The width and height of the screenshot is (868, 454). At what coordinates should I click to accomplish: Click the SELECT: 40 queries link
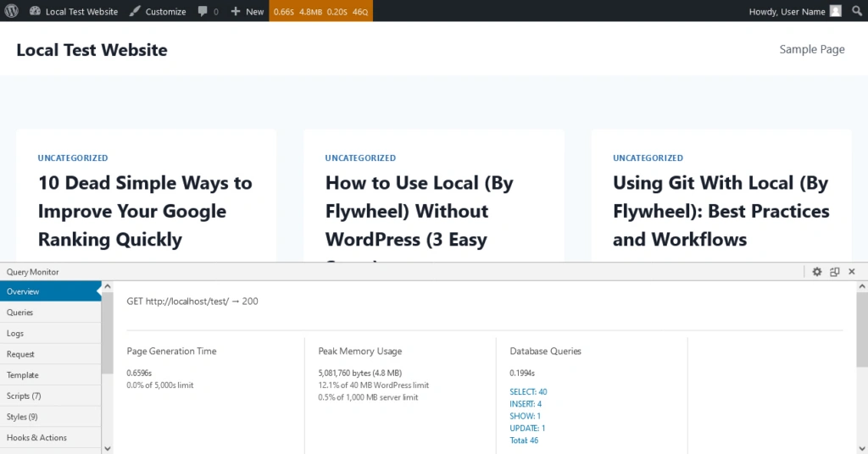pyautogui.click(x=528, y=391)
